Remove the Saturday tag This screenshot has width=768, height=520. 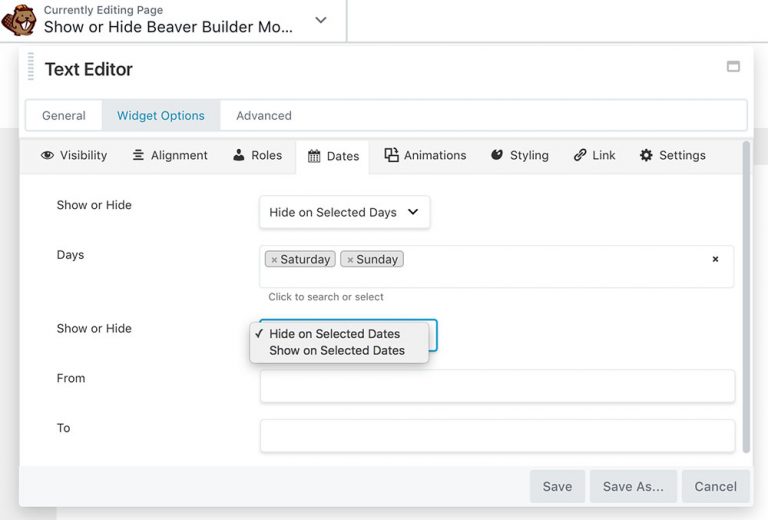(x=274, y=260)
